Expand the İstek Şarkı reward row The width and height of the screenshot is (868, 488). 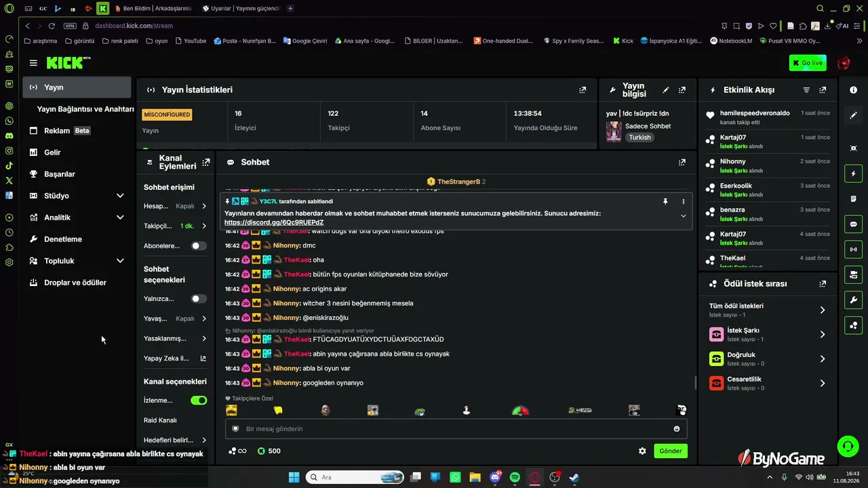767,334
